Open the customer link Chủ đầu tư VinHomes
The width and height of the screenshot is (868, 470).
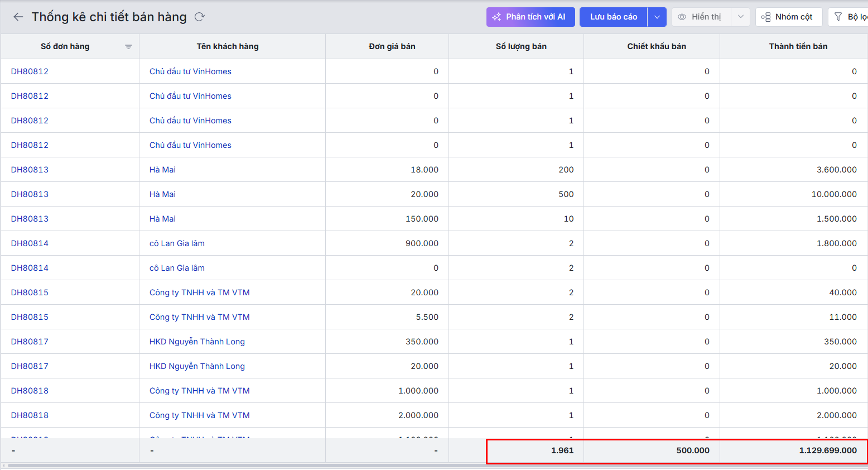pos(190,71)
